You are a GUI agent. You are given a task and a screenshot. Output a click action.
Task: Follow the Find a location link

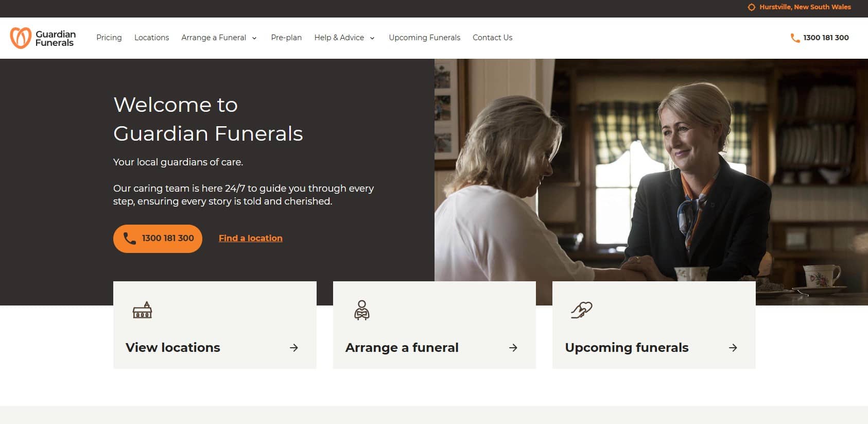pyautogui.click(x=251, y=238)
